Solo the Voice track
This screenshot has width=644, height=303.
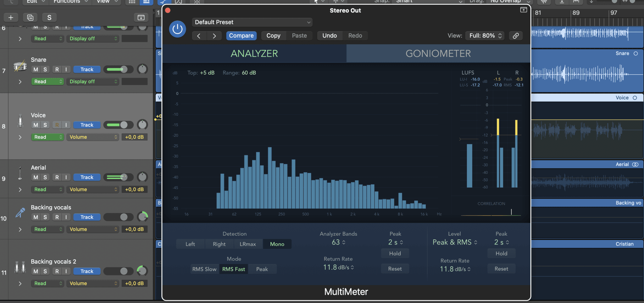point(45,125)
